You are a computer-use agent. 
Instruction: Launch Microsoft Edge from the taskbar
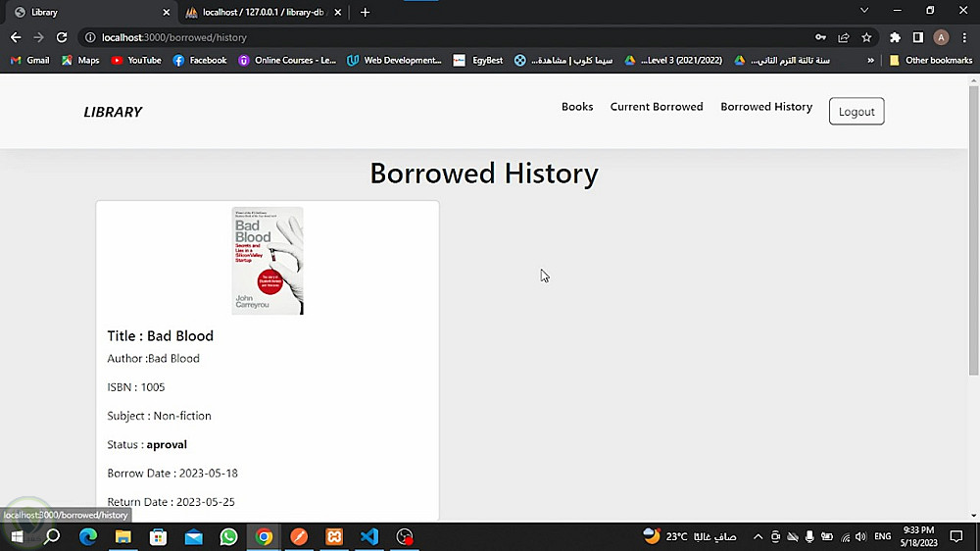[x=88, y=536]
